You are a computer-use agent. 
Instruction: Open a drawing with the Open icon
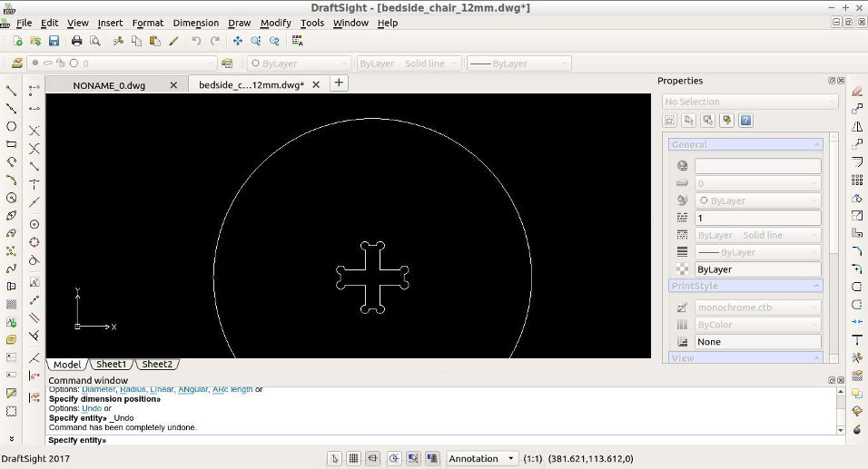35,41
